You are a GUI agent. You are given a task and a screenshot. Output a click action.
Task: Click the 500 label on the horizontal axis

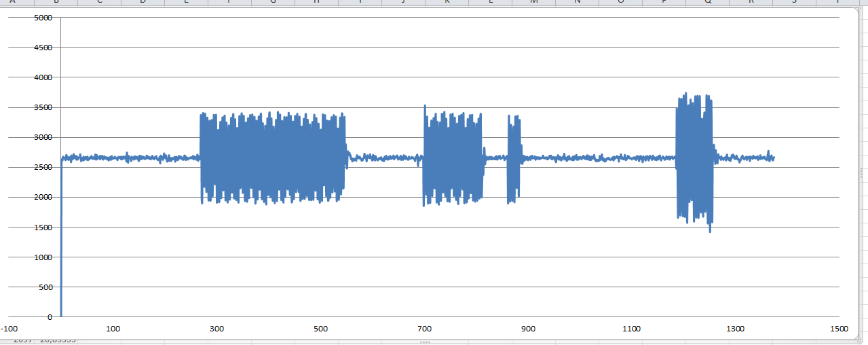tap(320, 329)
